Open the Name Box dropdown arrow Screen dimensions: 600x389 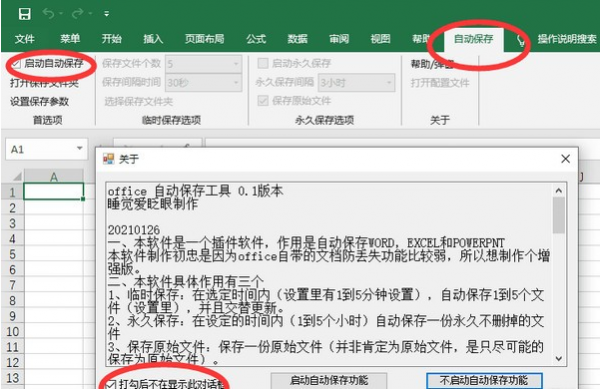(80, 148)
